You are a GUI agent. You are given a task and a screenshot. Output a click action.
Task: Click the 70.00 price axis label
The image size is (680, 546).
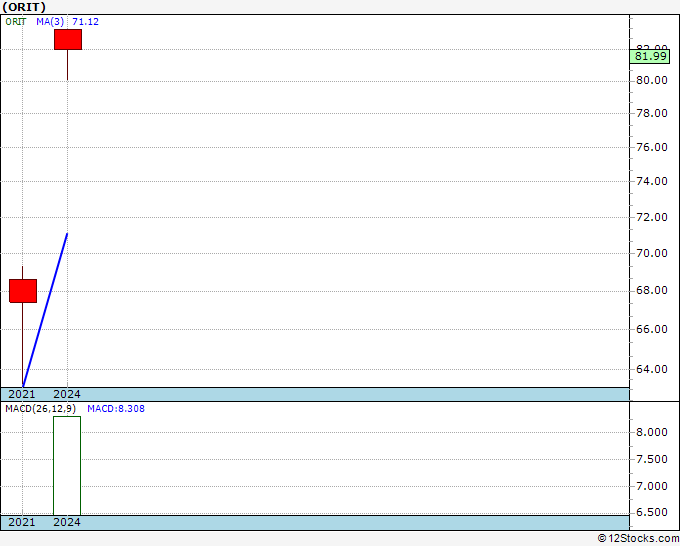pos(652,253)
